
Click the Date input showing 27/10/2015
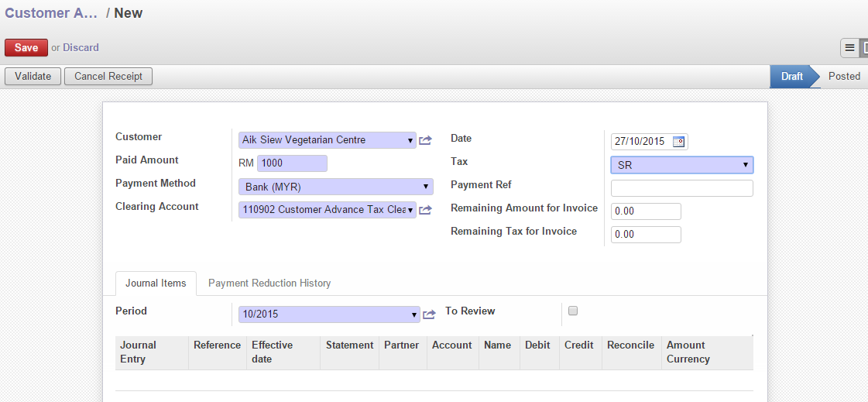[640, 142]
